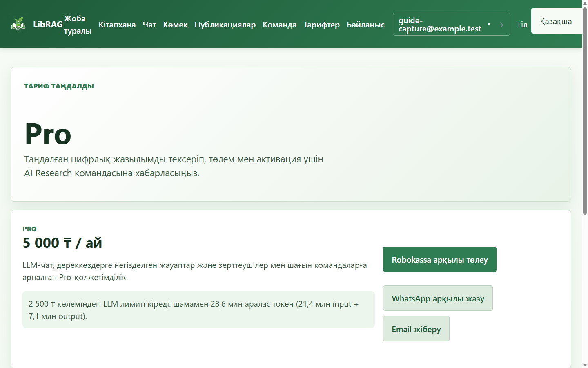
Task: Open the Чат nav item
Action: tap(149, 25)
